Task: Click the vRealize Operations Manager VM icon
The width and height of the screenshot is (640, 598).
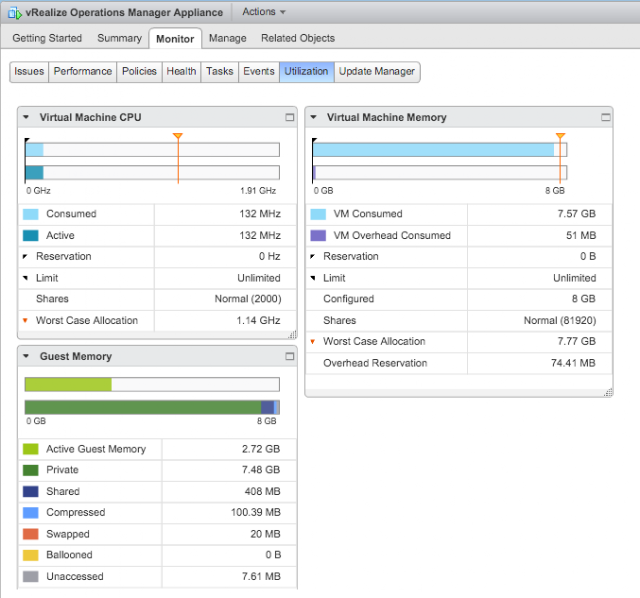Action: click(x=15, y=13)
